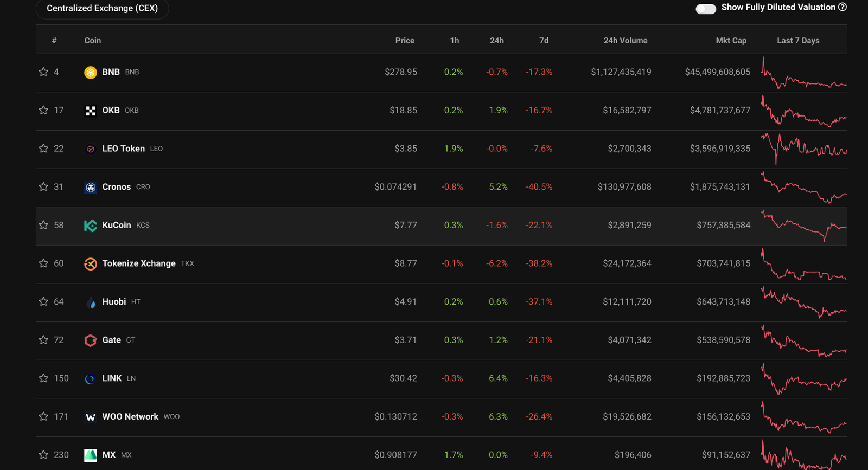This screenshot has height=470, width=868.
Task: Sort by Coin column header
Action: point(93,41)
